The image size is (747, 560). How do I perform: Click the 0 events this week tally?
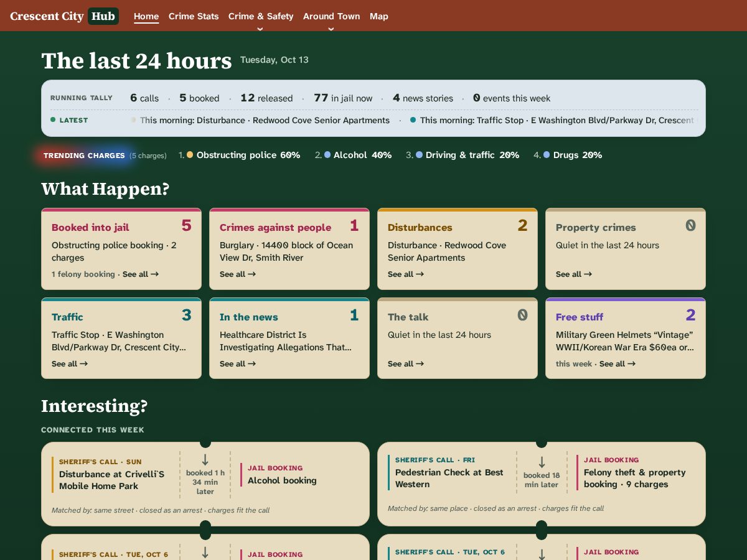[x=512, y=98]
